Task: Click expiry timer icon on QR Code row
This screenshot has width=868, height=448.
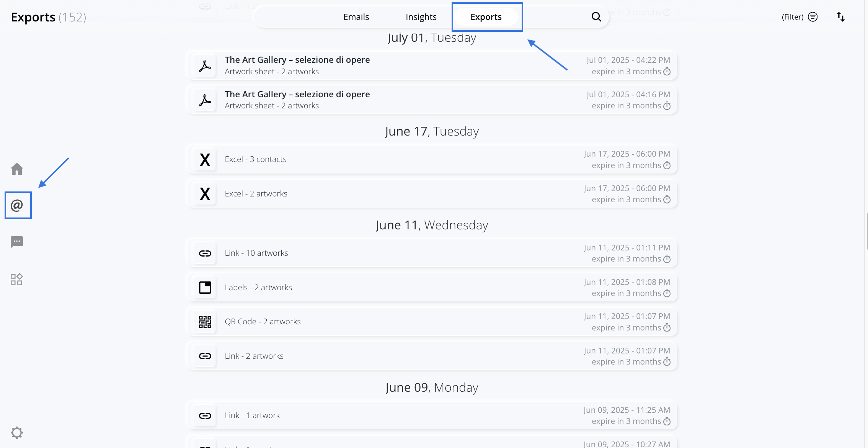Action: [x=667, y=328]
